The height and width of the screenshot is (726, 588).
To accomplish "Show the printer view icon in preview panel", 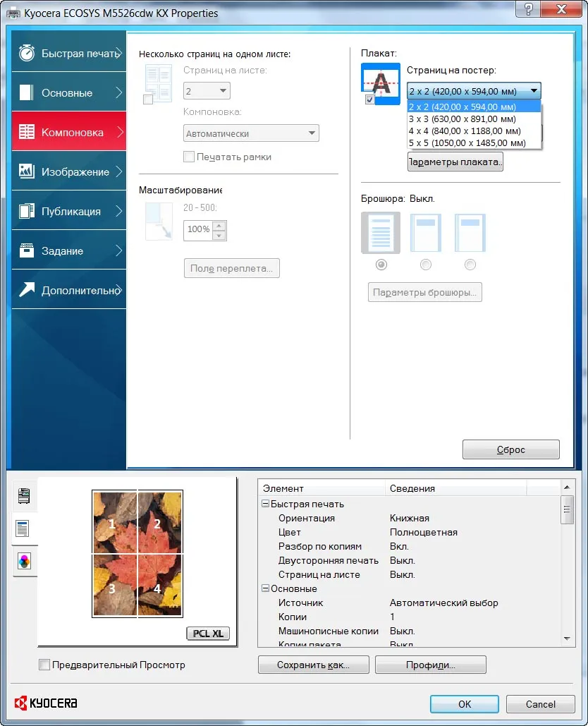I will [24, 496].
